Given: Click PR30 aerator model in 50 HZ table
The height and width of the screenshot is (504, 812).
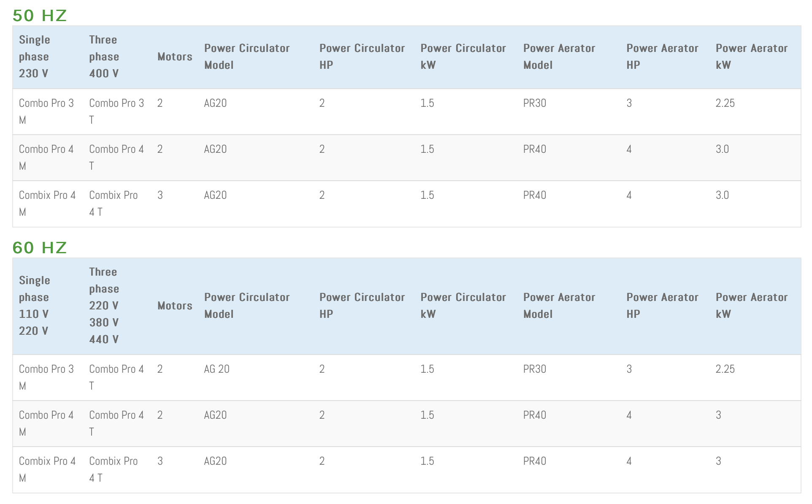Looking at the screenshot, I should coord(534,103).
